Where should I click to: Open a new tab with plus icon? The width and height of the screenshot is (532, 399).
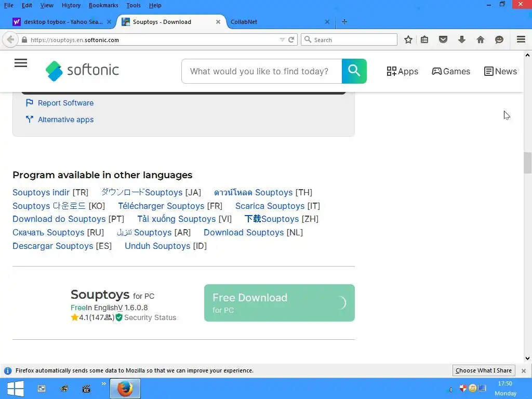344,22
